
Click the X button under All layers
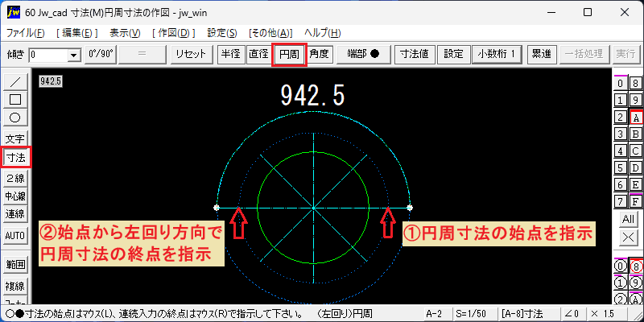point(628,237)
